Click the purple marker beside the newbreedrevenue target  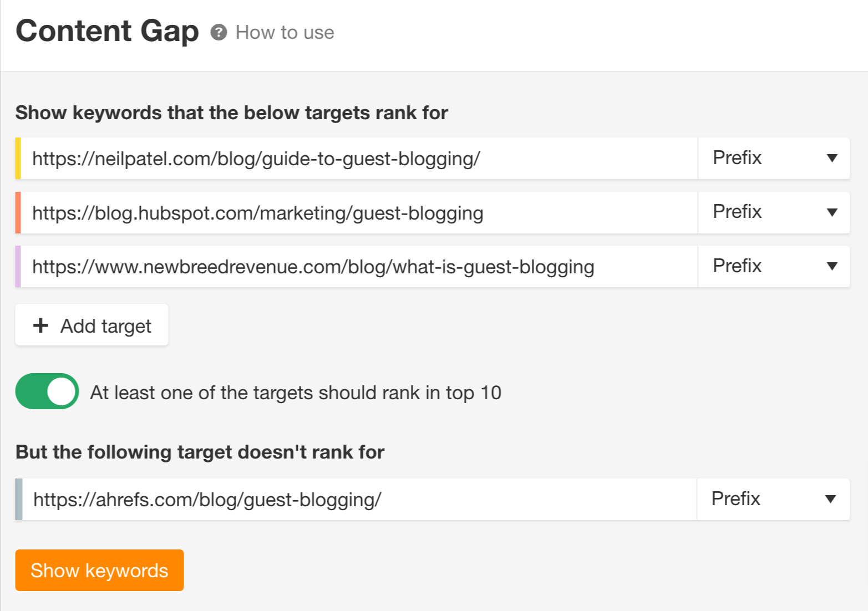[18, 266]
